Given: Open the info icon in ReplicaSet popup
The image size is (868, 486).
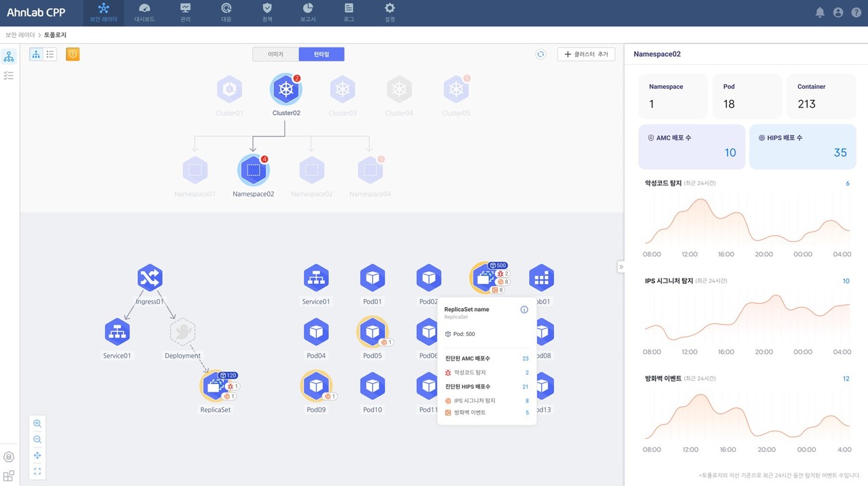Looking at the screenshot, I should click(x=524, y=310).
